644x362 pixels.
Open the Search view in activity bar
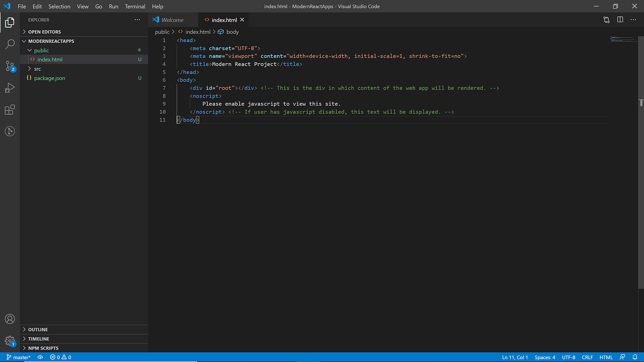coord(10,44)
